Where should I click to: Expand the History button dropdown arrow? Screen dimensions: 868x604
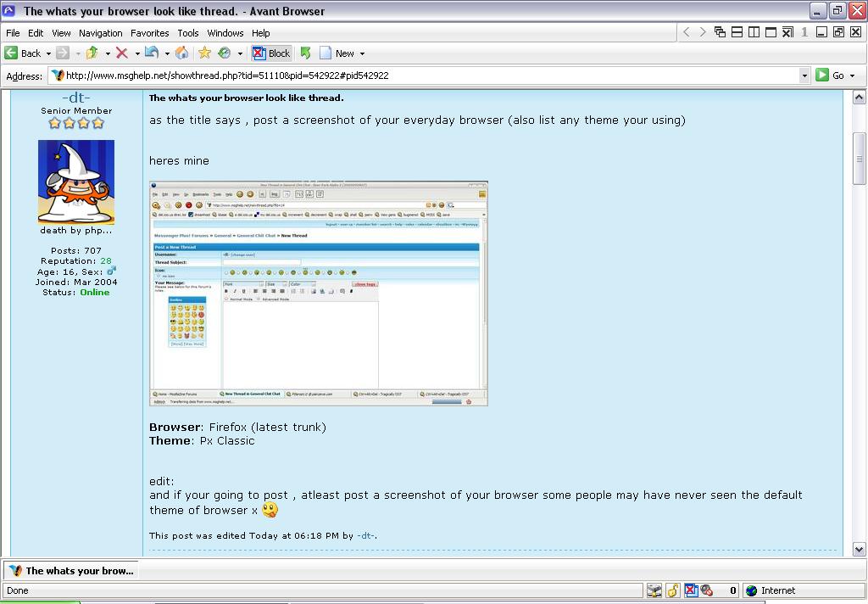tap(240, 53)
